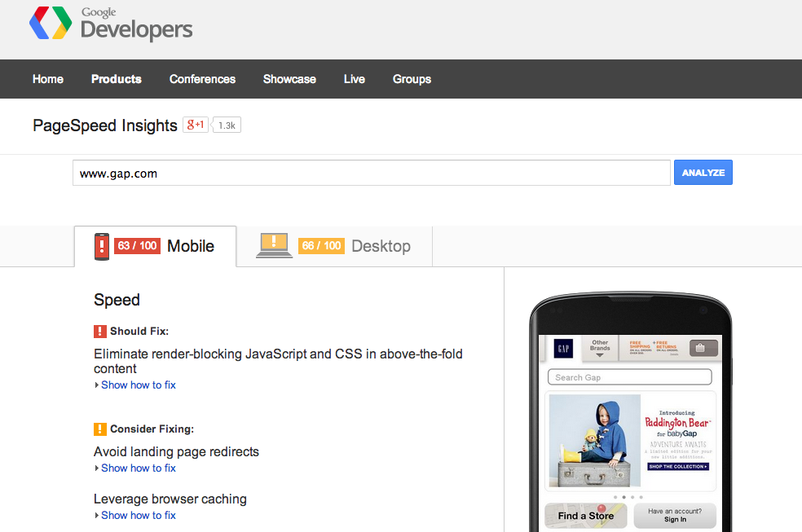Click Find a Store button in preview
Screen dimensions: 802x532
coord(586,517)
